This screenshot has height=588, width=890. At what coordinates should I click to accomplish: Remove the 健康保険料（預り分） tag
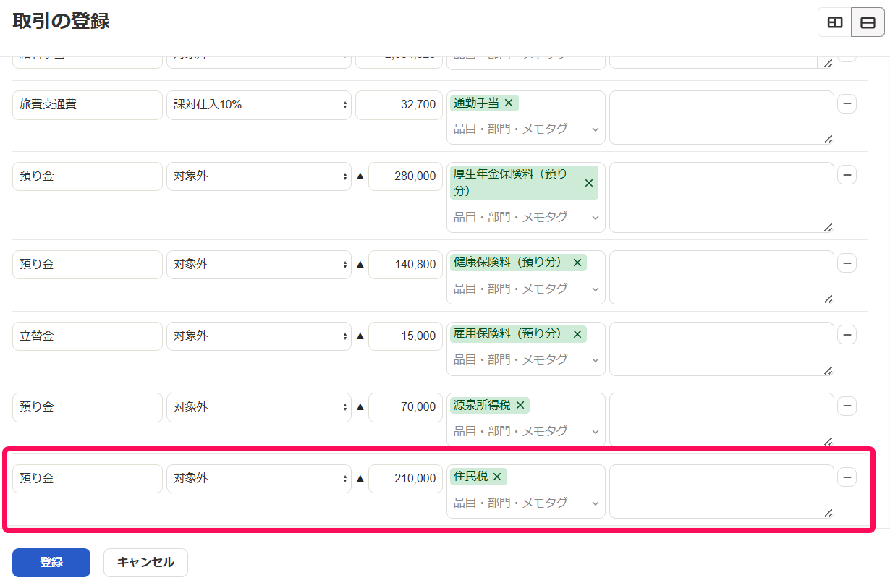click(577, 263)
